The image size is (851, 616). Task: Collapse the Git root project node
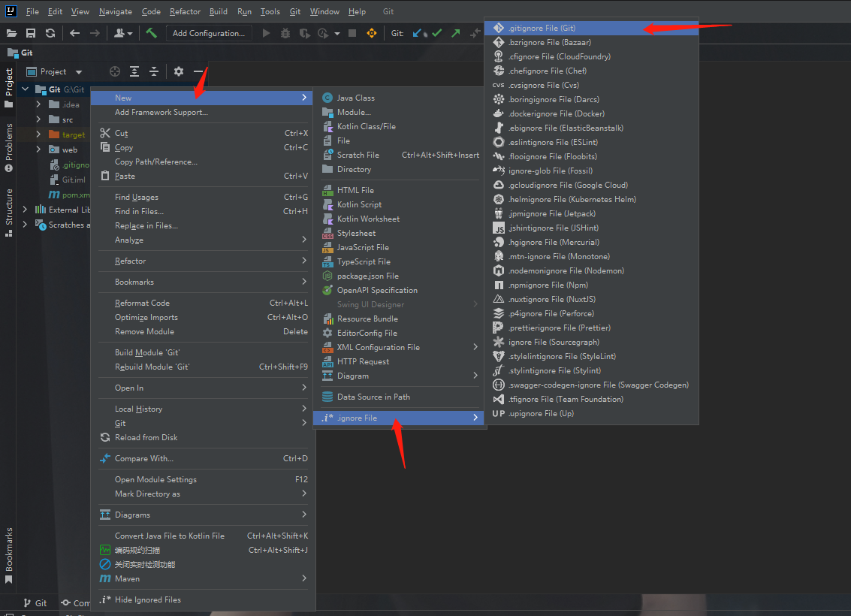coord(25,89)
